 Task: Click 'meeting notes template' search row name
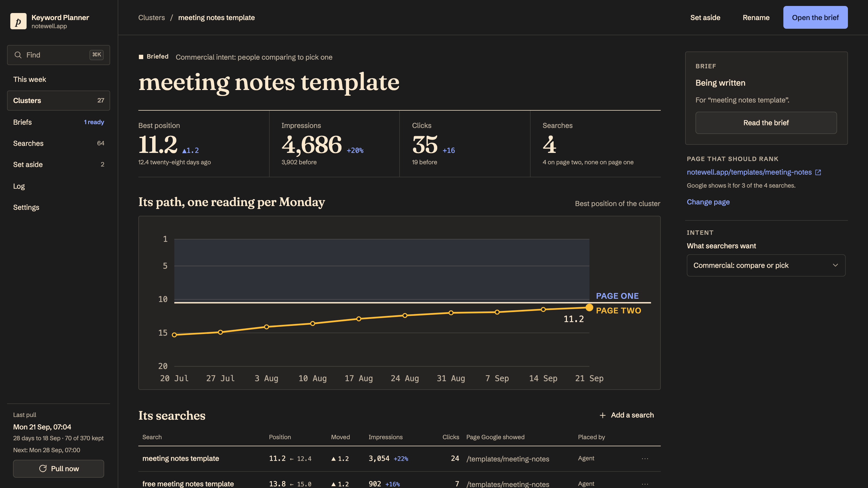coord(181,459)
